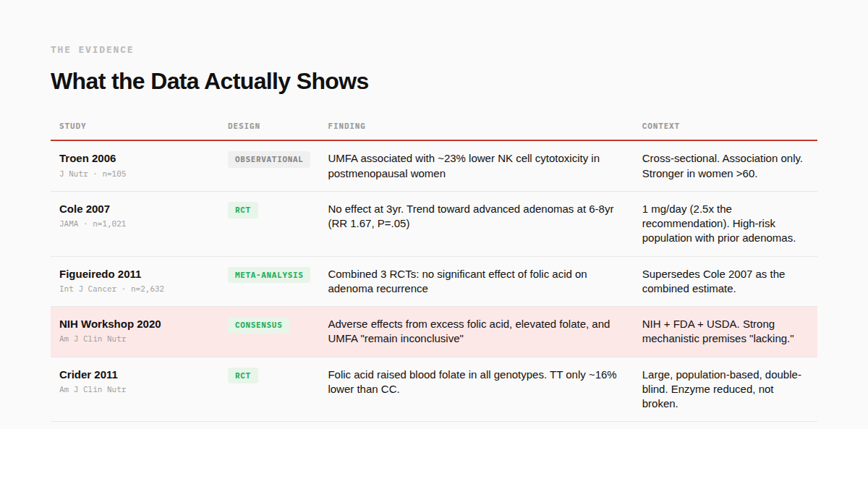
Task: Click the DESIGN column header
Action: pos(244,126)
